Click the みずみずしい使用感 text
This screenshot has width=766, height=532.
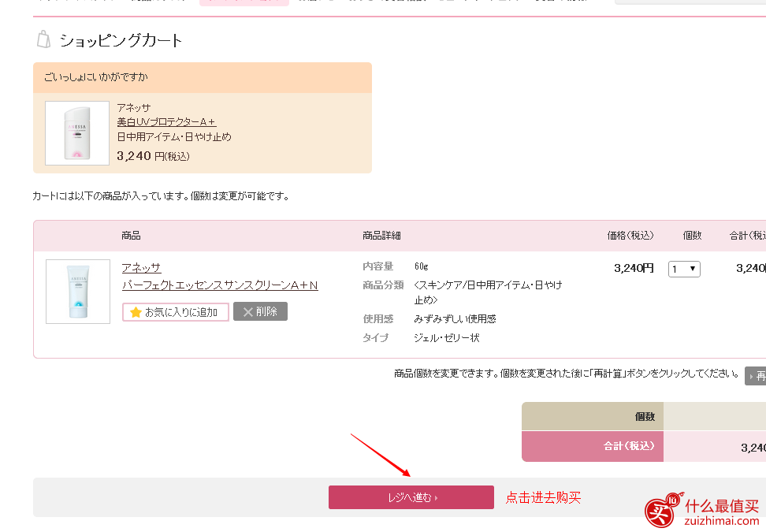coord(455,319)
